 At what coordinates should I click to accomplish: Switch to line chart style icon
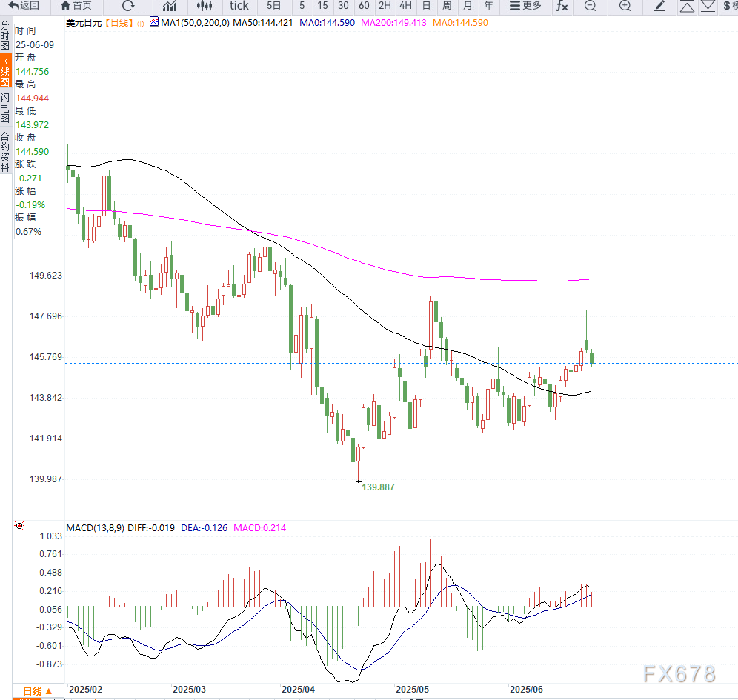[170, 6]
